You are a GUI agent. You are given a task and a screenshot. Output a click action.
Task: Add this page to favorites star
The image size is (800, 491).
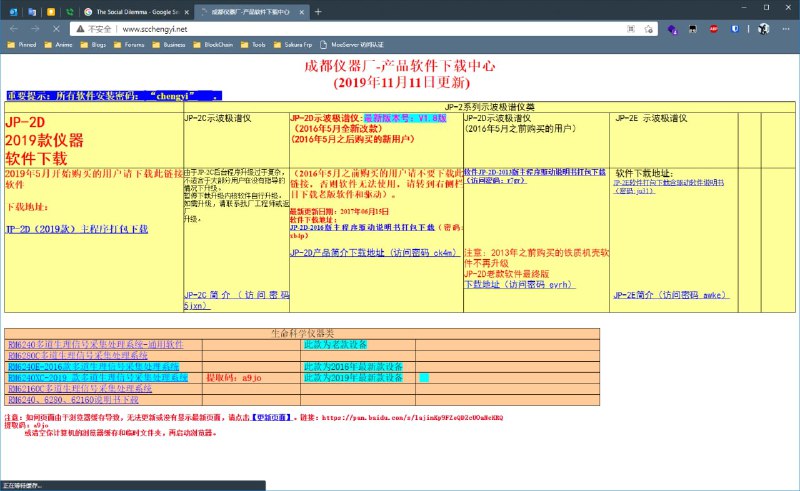[648, 29]
